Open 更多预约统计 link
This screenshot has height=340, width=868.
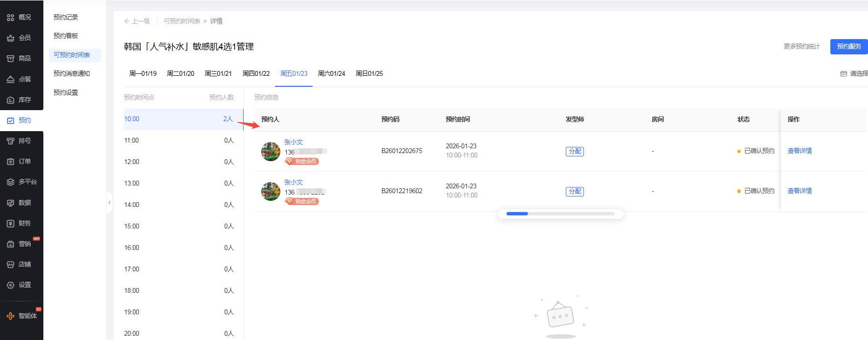pos(802,46)
